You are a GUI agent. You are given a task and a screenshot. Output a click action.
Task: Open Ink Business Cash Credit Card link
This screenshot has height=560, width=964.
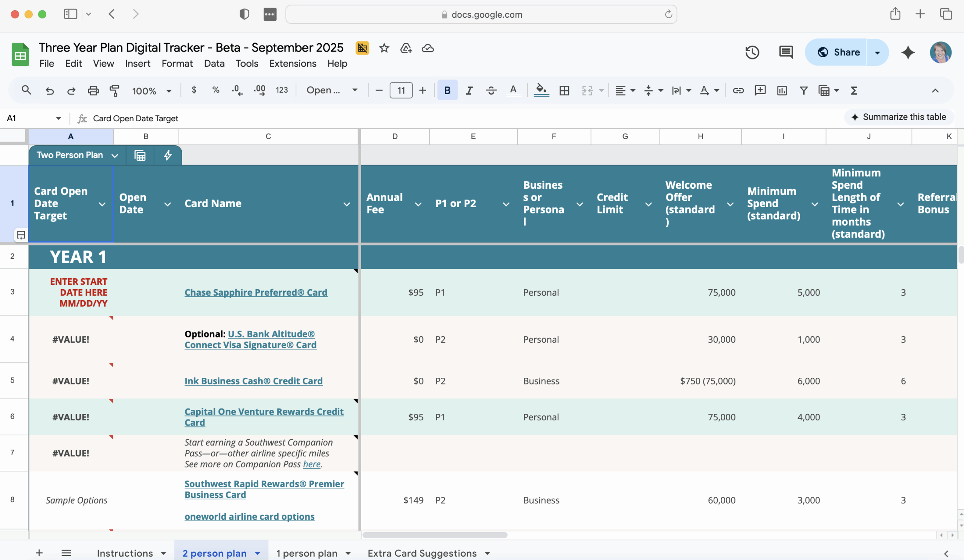coord(253,381)
